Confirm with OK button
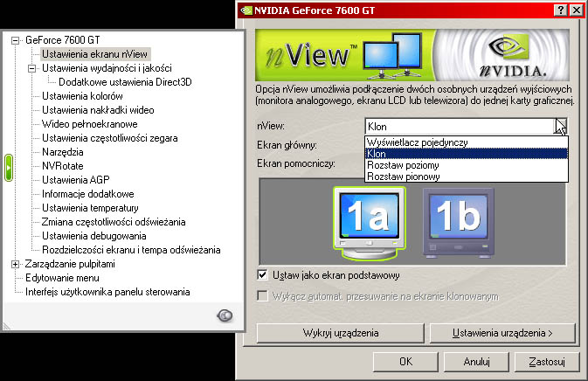Viewport: 588px width, 381px height. pyautogui.click(x=405, y=362)
